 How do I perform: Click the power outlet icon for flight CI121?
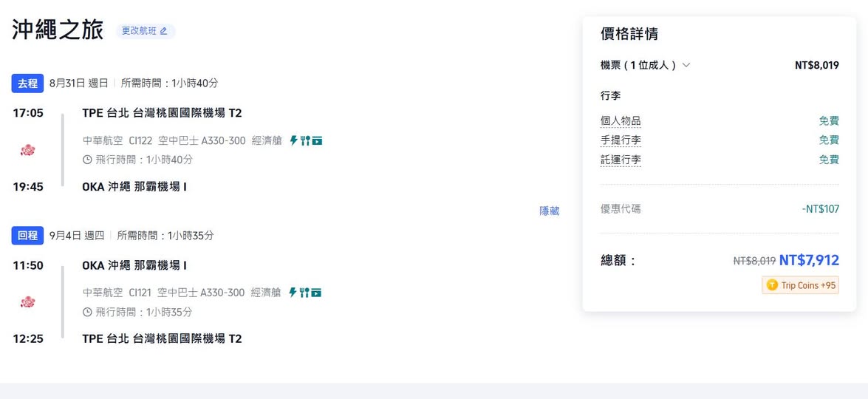click(x=293, y=293)
